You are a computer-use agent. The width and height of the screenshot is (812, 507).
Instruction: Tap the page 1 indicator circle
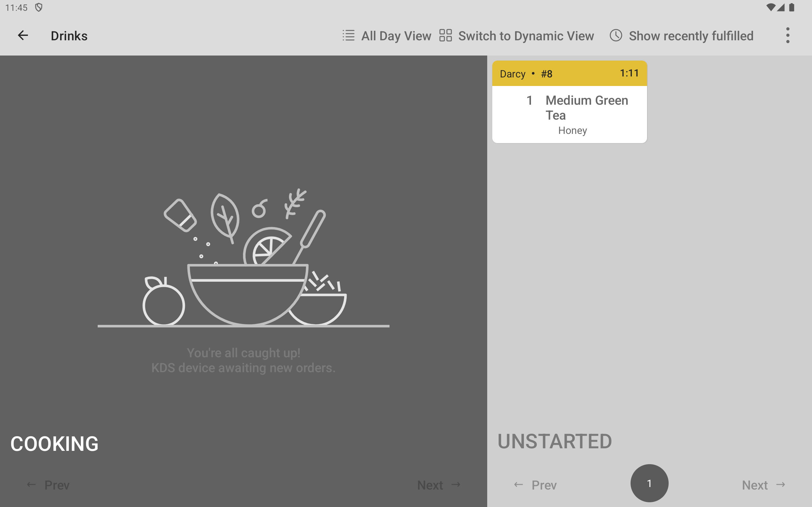(x=649, y=483)
